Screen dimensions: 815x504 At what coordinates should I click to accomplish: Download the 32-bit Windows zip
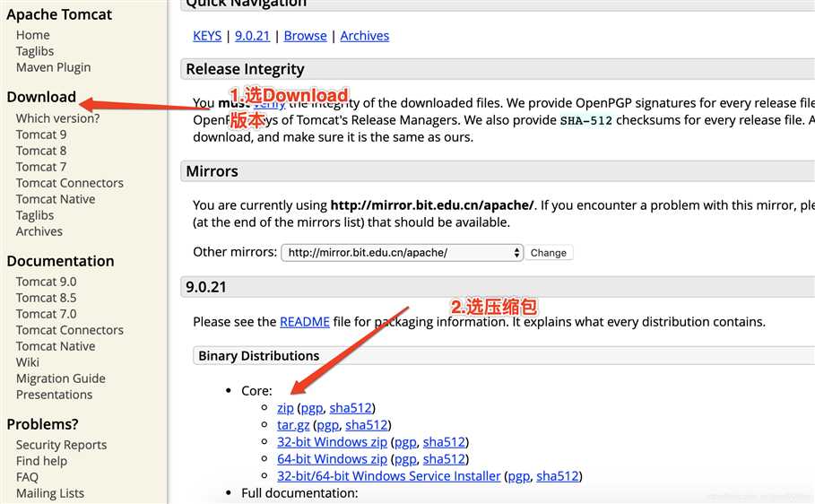click(x=332, y=442)
